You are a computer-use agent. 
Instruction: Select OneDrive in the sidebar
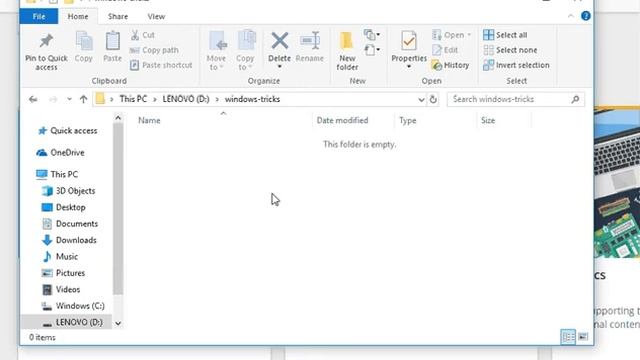60,153
